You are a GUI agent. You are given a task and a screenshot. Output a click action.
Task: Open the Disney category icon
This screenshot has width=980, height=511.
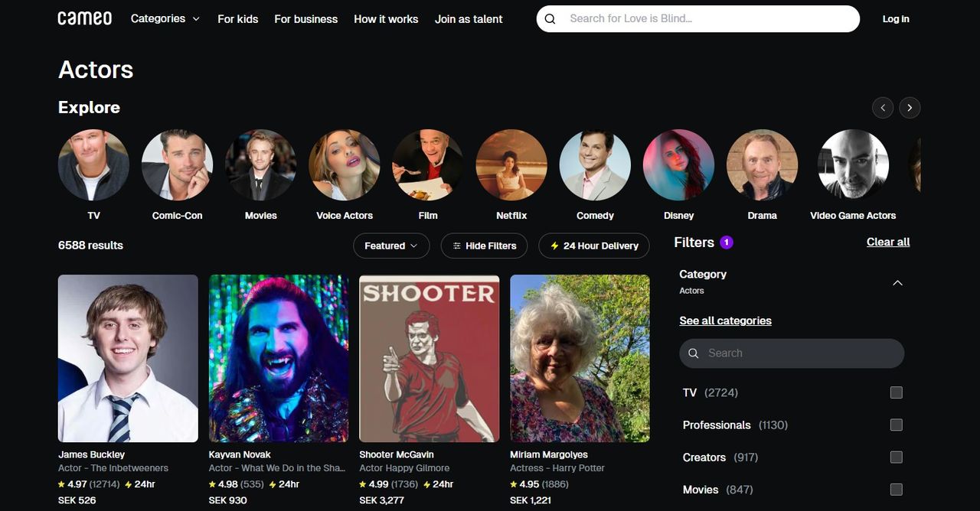coord(678,164)
